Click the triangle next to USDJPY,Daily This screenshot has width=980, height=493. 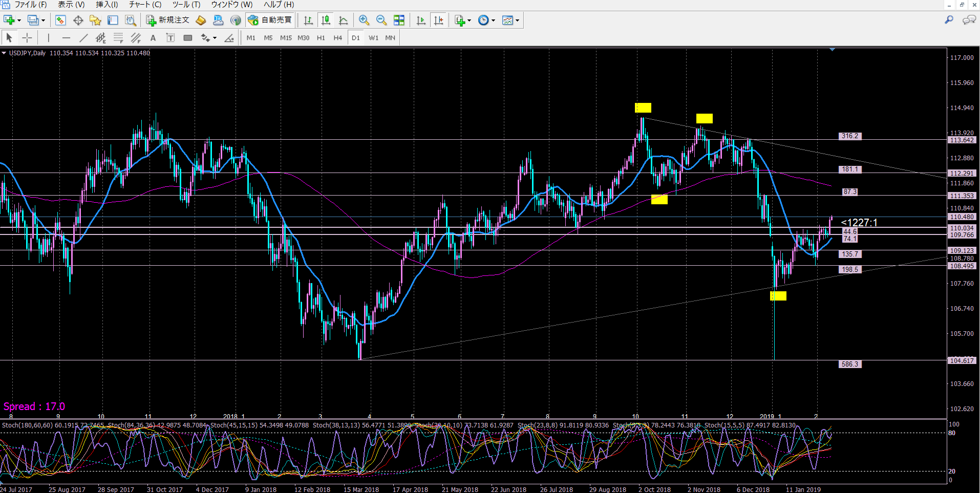point(4,53)
